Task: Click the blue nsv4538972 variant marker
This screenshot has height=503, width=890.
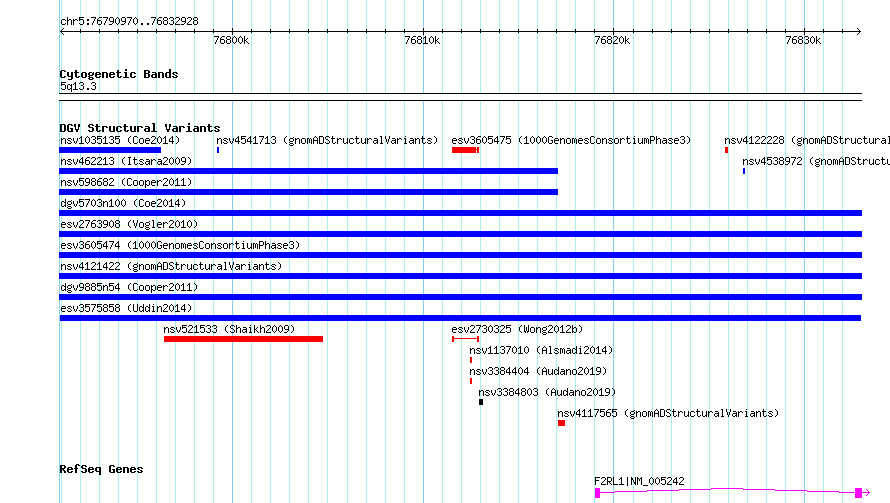Action: click(x=744, y=171)
